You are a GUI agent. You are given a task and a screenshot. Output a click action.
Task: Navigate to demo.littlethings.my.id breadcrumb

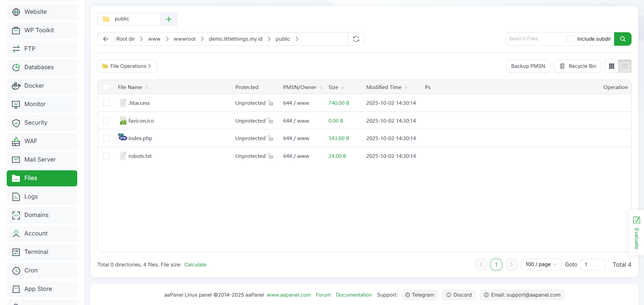pos(235,39)
